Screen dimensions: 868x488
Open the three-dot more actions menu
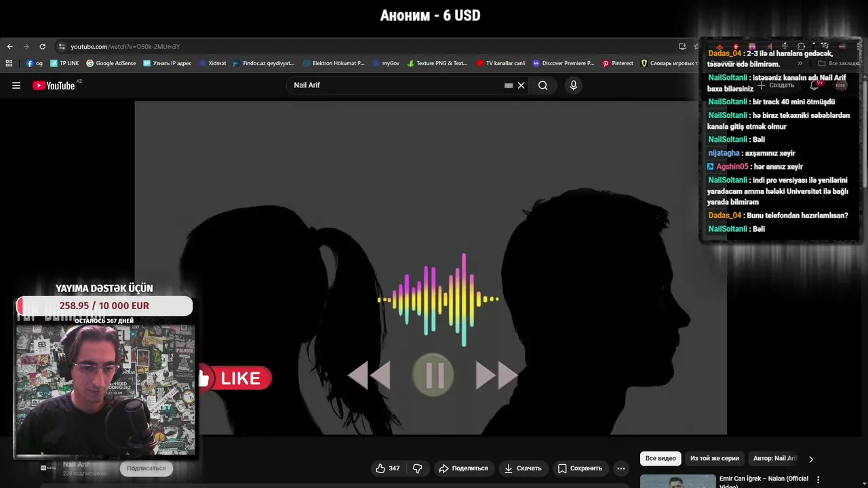click(x=620, y=468)
